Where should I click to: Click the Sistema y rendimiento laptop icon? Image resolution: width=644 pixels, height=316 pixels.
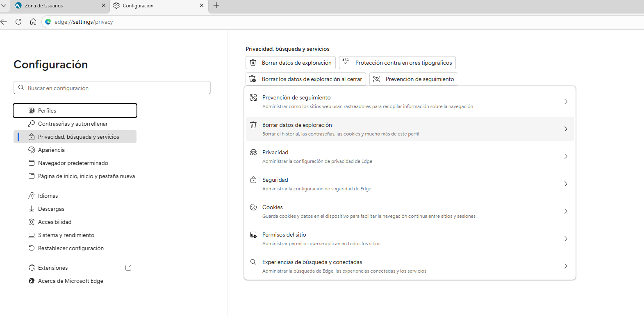[x=32, y=235]
